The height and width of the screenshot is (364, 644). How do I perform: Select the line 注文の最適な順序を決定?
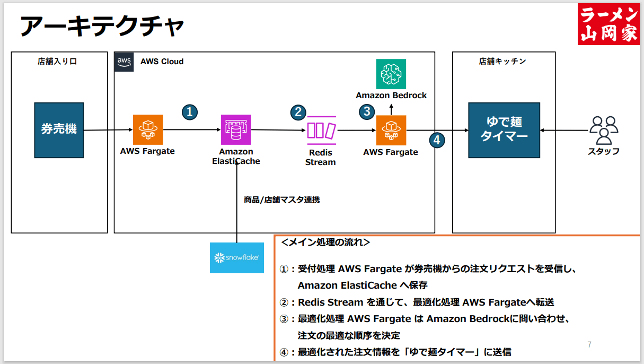(x=349, y=335)
